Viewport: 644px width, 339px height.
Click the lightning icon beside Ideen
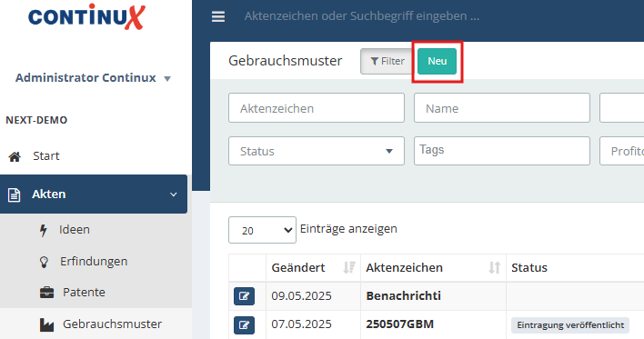coord(43,230)
